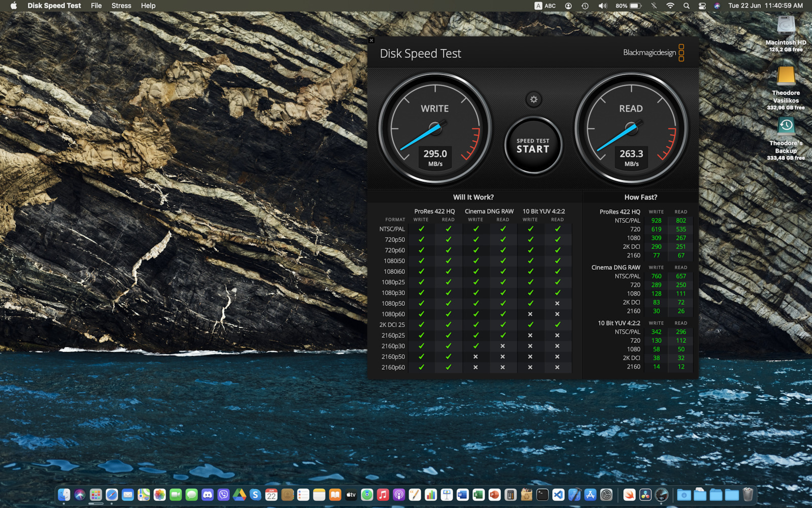
Task: Launch Discord from the Dock
Action: (x=208, y=494)
